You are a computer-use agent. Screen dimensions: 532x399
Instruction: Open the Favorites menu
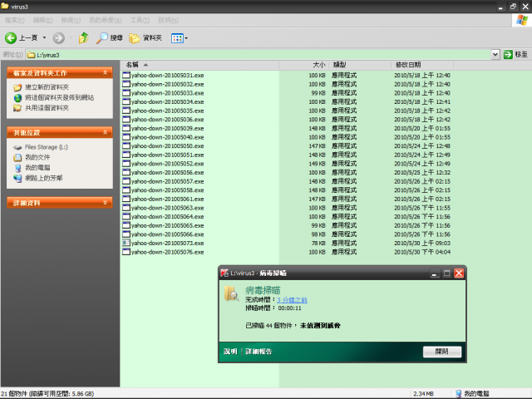tap(106, 20)
